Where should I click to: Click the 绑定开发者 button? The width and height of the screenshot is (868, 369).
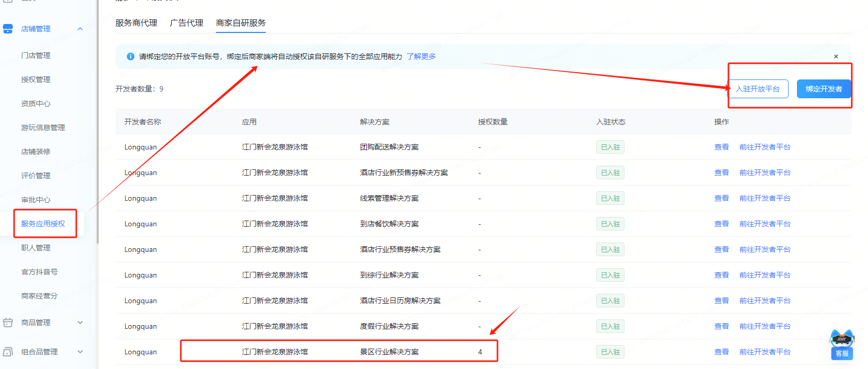pos(824,89)
